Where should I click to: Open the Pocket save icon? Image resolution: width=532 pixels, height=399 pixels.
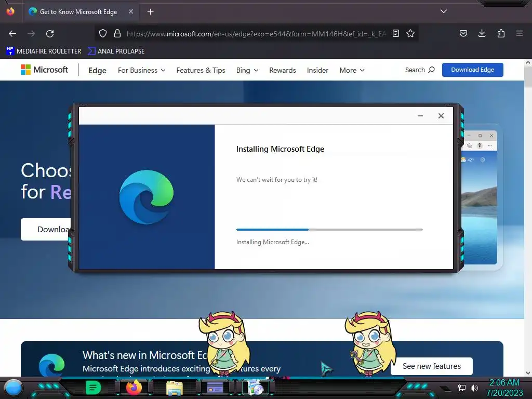463,33
